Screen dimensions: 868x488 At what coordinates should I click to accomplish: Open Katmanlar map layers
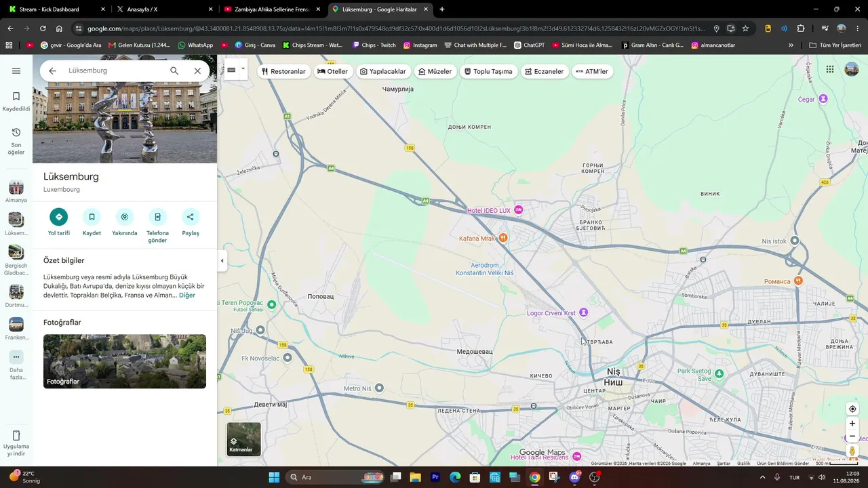(243, 439)
